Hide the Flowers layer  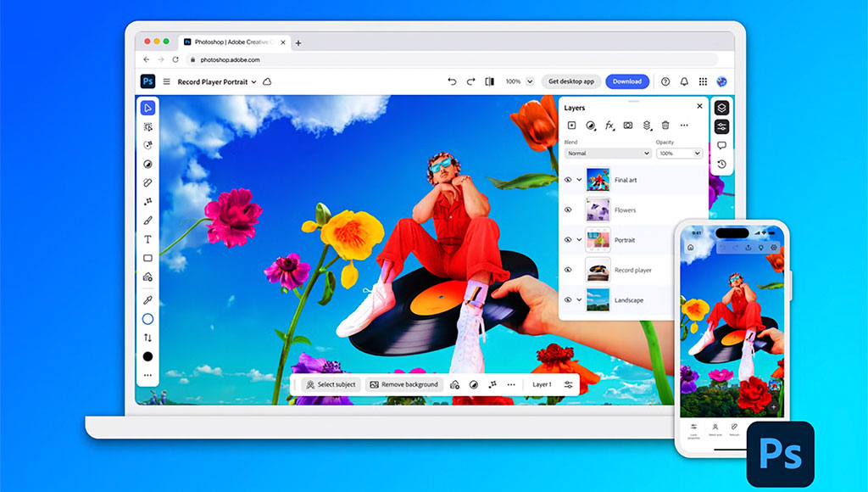[568, 210]
